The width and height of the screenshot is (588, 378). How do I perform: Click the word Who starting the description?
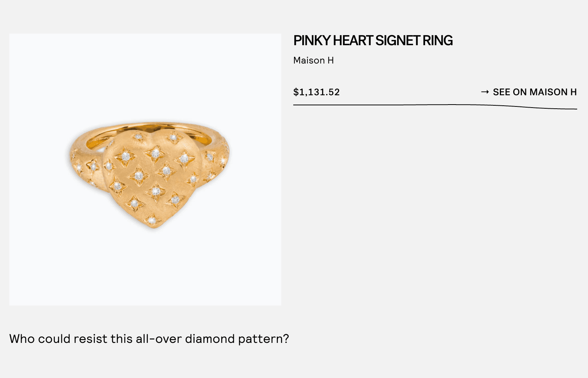[22, 339]
